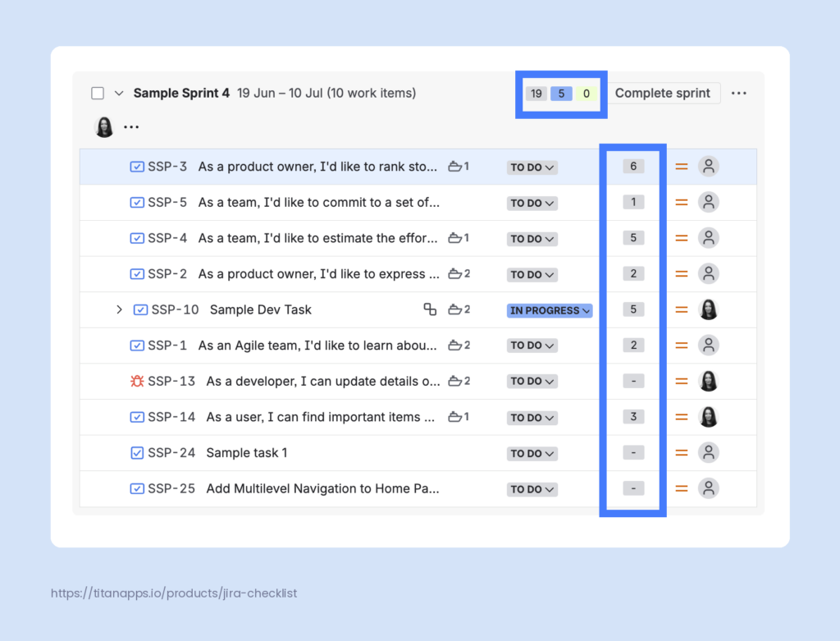Select "Sample Dev Task" summary text

pos(260,309)
